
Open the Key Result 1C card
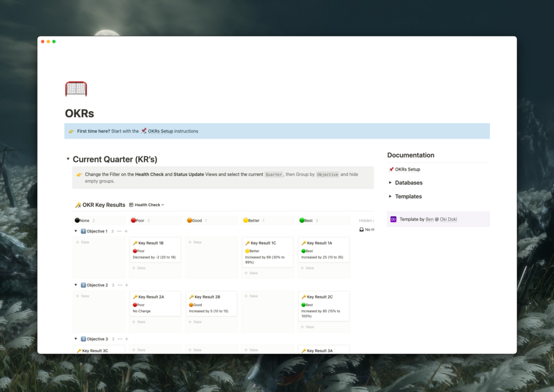click(267, 252)
